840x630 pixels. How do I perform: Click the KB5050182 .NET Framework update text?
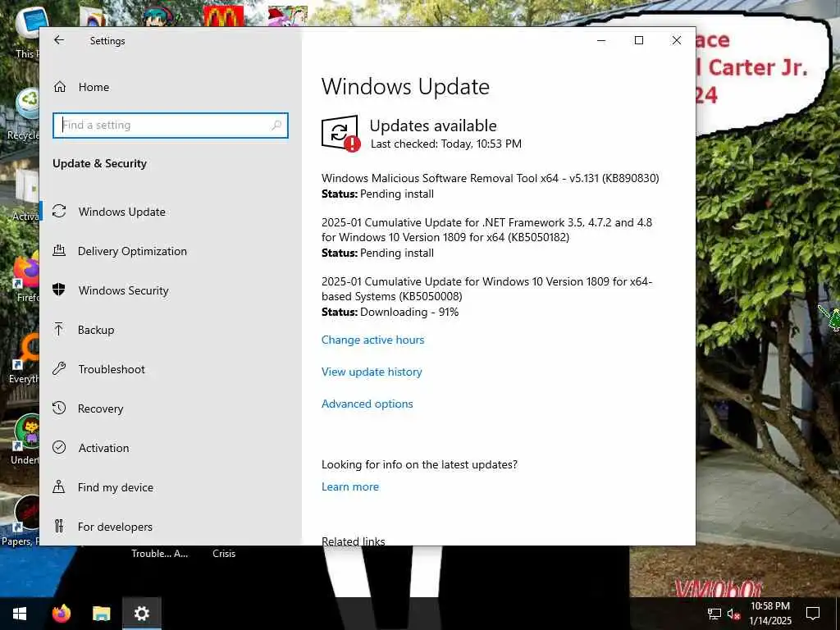click(x=486, y=230)
